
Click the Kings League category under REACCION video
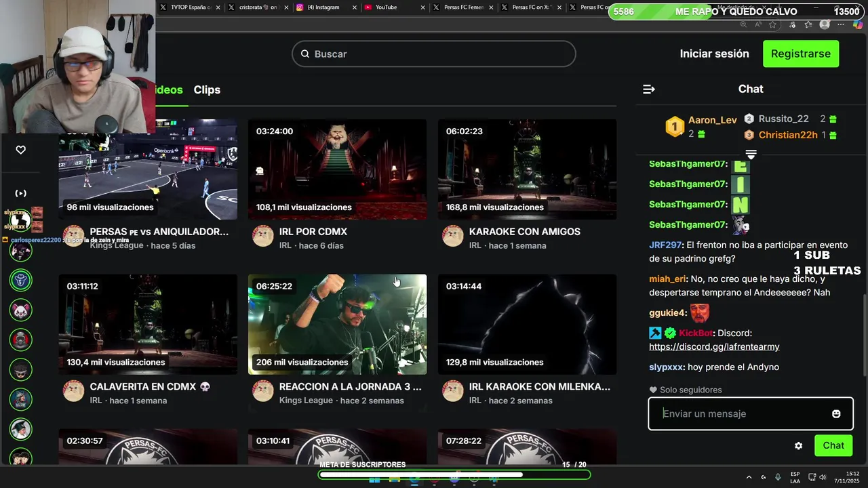point(307,401)
